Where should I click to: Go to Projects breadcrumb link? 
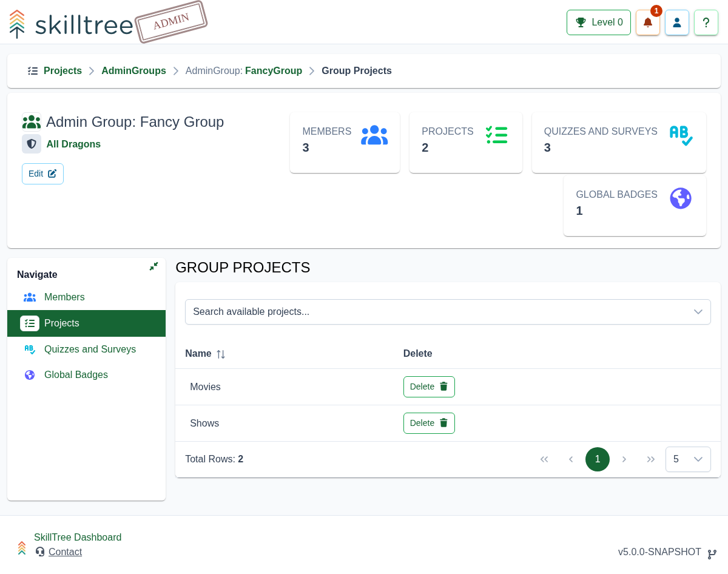pos(62,71)
